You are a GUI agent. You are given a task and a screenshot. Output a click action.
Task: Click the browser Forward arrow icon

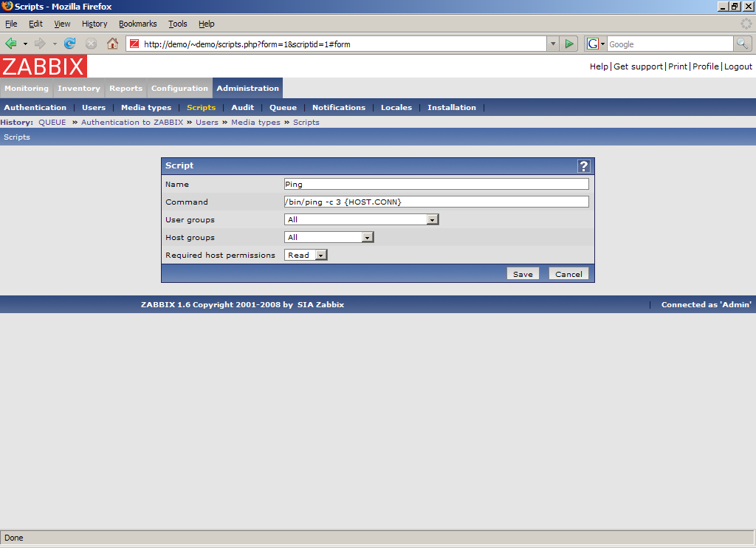[x=40, y=44]
